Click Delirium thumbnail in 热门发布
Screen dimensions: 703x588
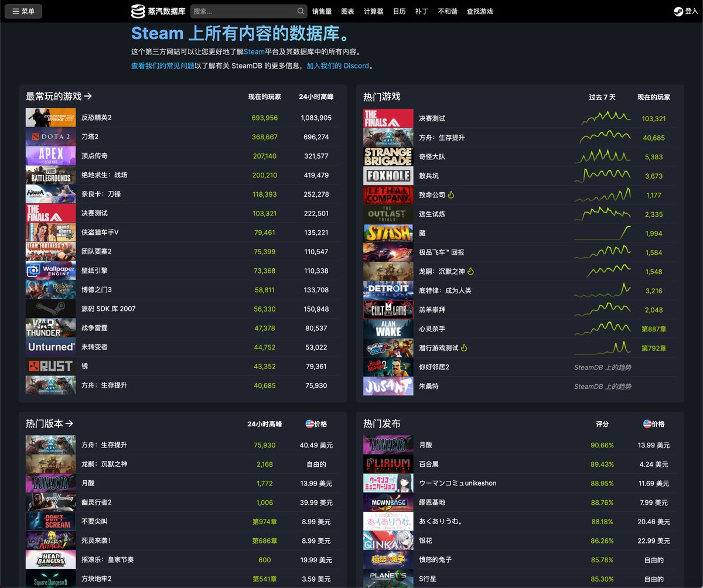[x=388, y=464]
